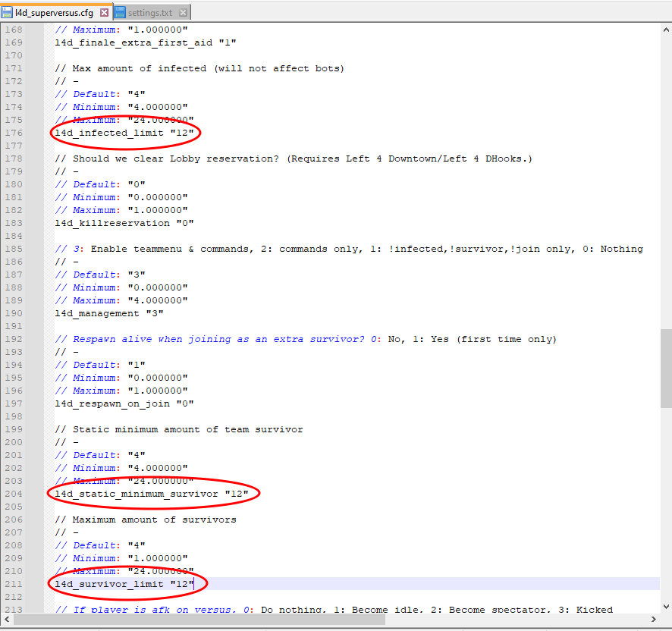Click the l4d_killreservation "0" line
672x631 pixels.
[124, 223]
